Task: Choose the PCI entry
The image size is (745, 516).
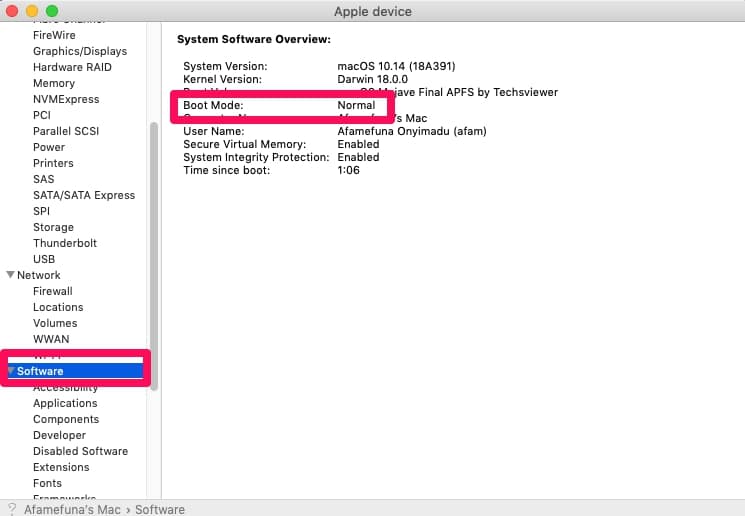Action: click(42, 115)
